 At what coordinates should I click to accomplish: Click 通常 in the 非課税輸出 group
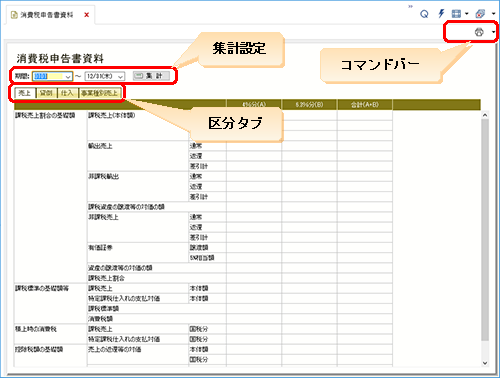coord(196,176)
